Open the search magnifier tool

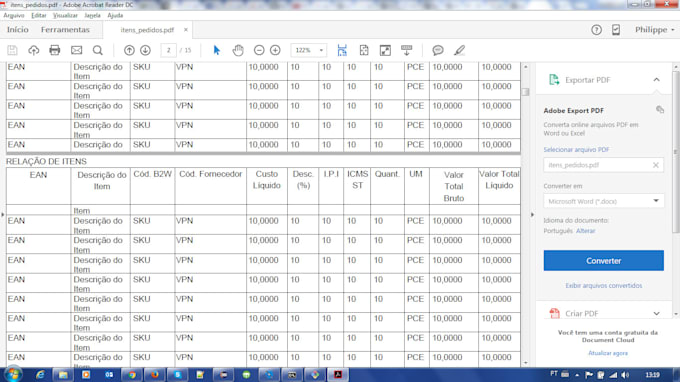point(98,50)
